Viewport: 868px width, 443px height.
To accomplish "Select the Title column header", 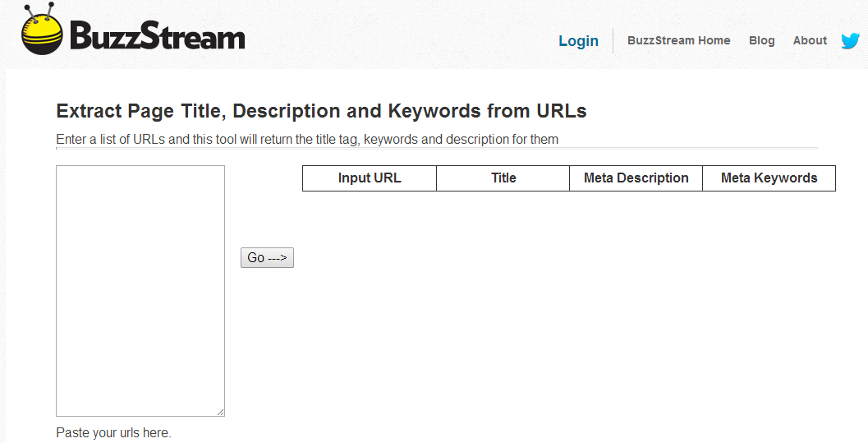I will click(x=503, y=178).
